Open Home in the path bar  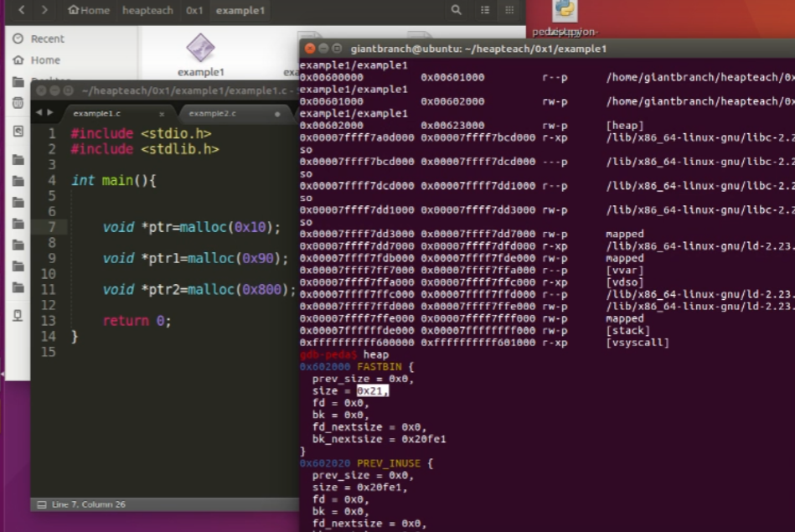point(89,10)
